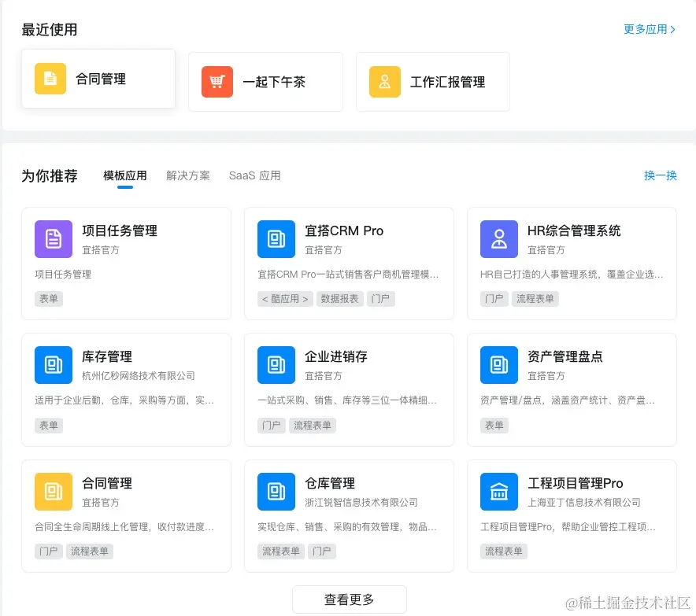Open the 更多应用 link
The width and height of the screenshot is (696, 616).
(650, 29)
